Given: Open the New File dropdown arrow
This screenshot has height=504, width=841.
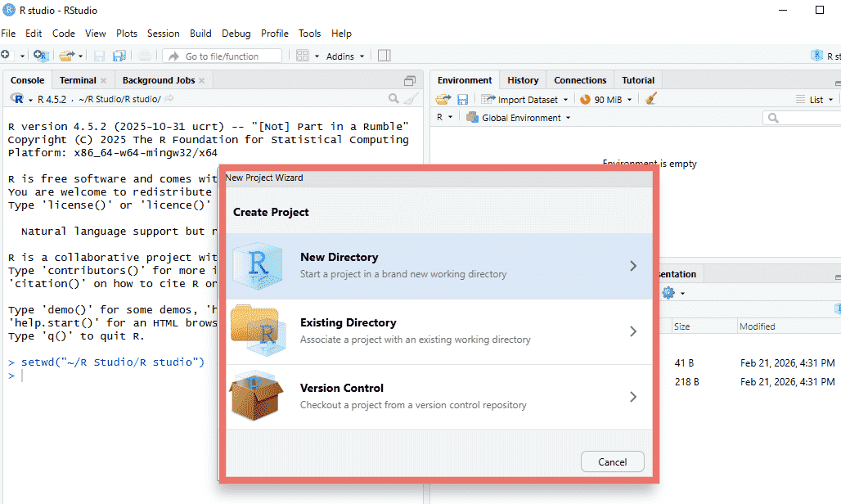Looking at the screenshot, I should tap(22, 56).
